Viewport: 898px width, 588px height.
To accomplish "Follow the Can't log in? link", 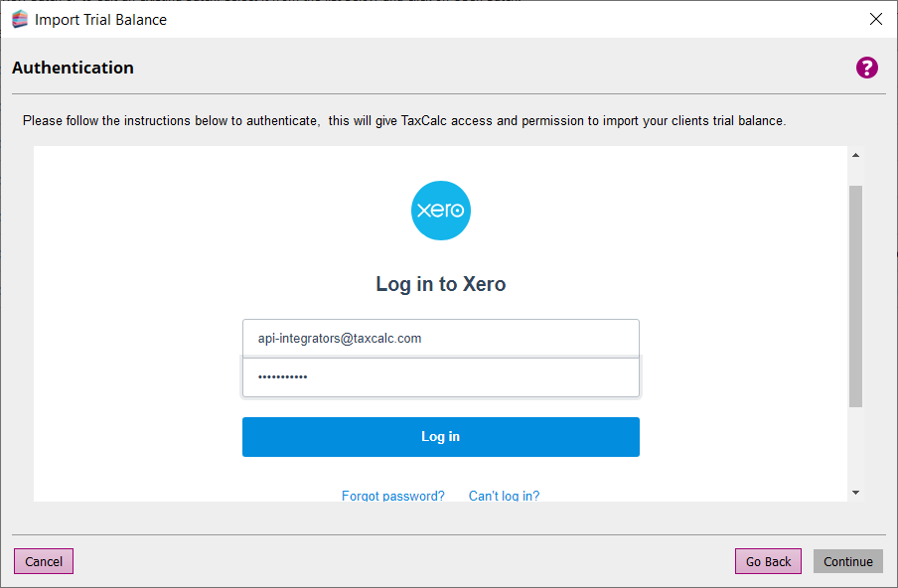I will (504, 496).
